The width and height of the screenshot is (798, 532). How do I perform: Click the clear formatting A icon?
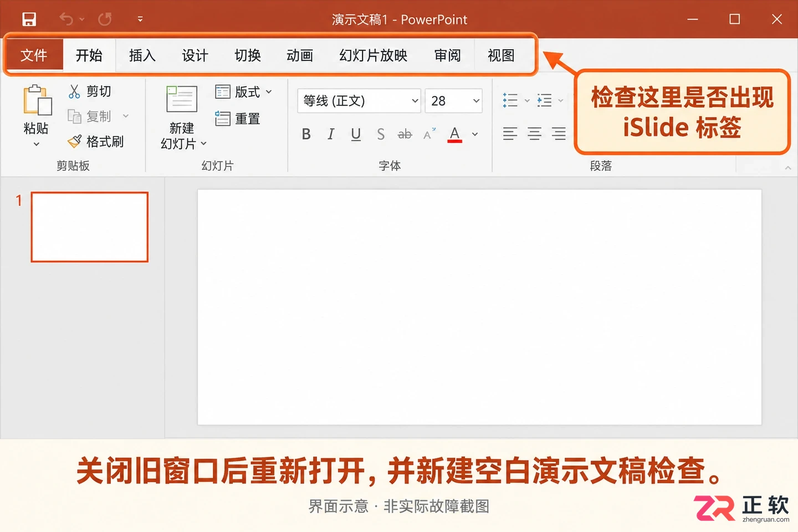(429, 134)
